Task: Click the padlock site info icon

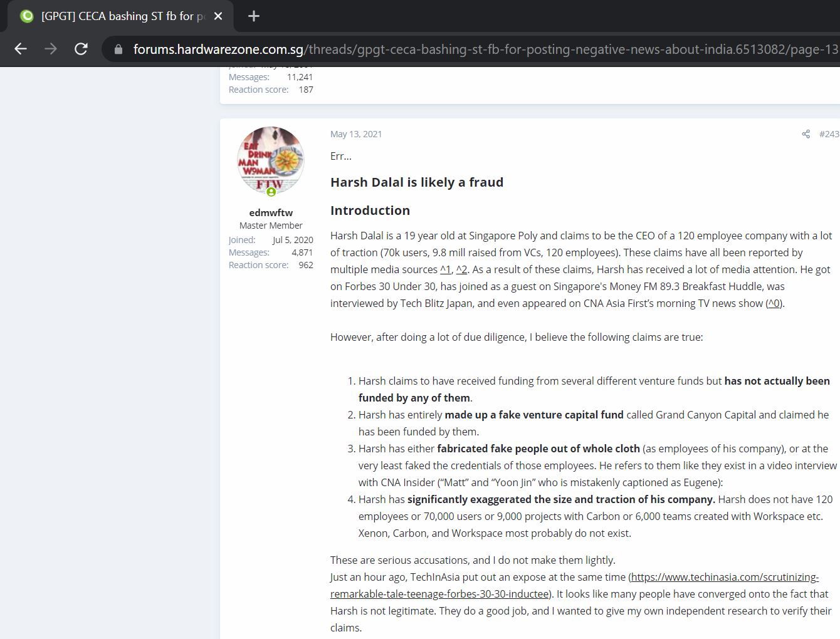Action: tap(118, 49)
